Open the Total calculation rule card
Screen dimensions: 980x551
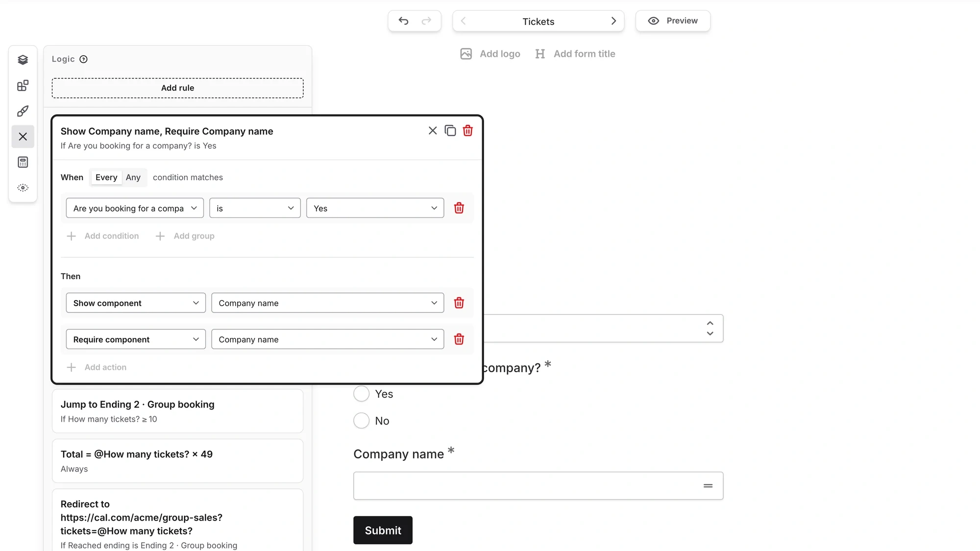177,461
